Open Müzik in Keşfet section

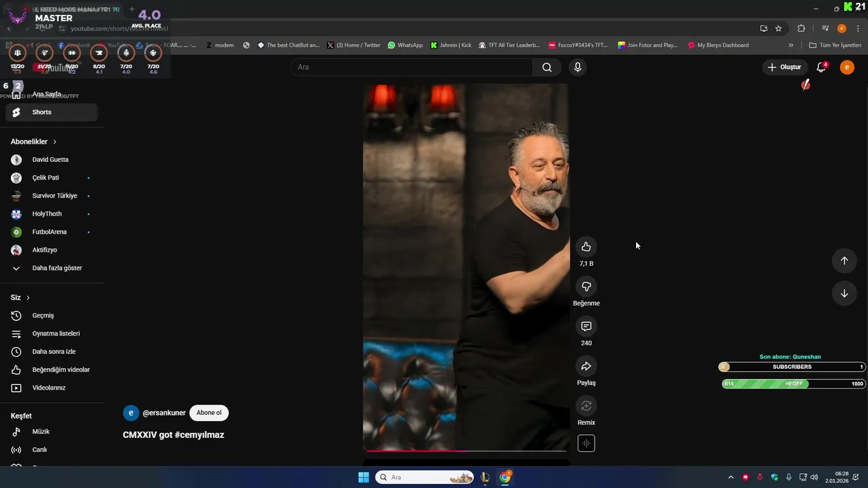pyautogui.click(x=52, y=432)
